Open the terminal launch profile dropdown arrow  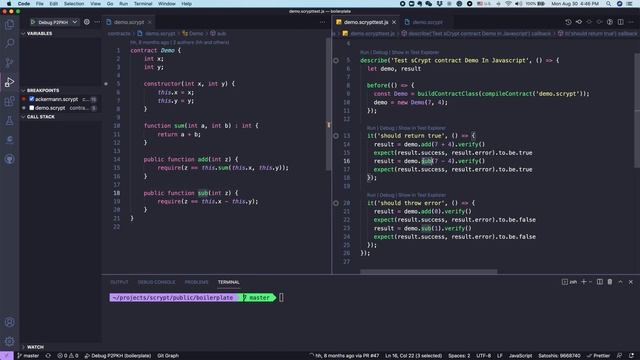pos(590,282)
